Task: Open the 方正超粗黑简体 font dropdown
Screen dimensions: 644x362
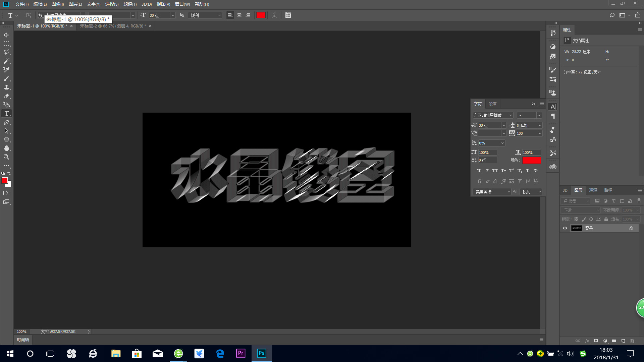Action: 510,115
